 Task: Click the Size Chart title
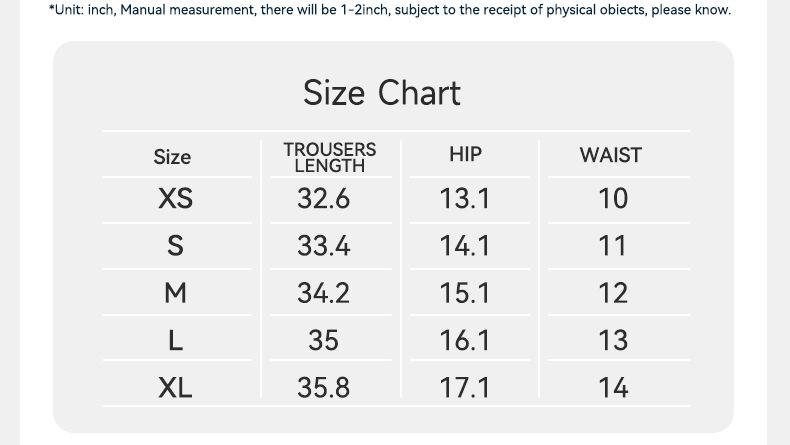(x=381, y=93)
